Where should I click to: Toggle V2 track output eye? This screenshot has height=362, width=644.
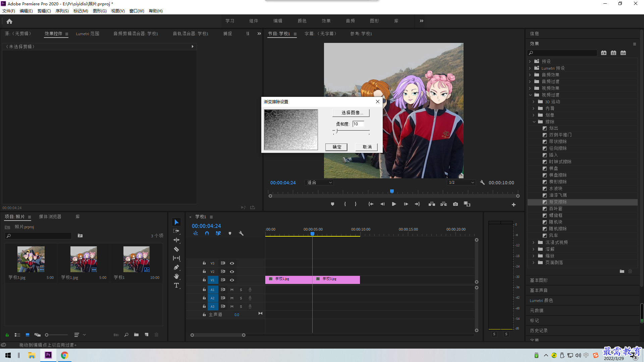(232, 271)
